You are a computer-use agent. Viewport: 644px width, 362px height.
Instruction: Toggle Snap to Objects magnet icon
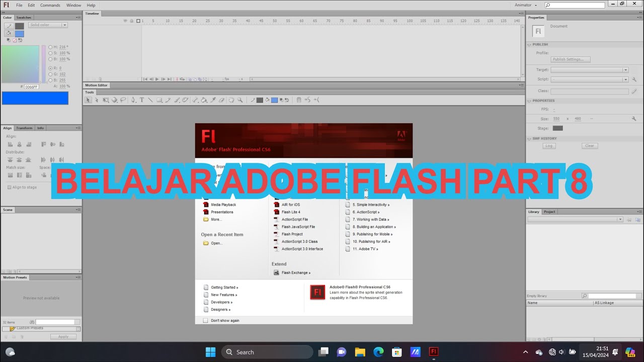pyautogui.click(x=298, y=100)
